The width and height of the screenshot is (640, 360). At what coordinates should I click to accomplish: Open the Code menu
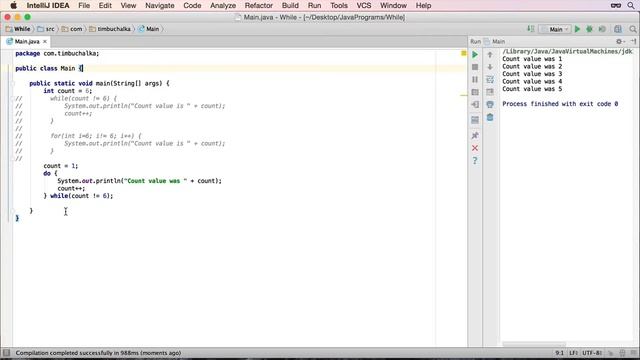[x=192, y=6]
